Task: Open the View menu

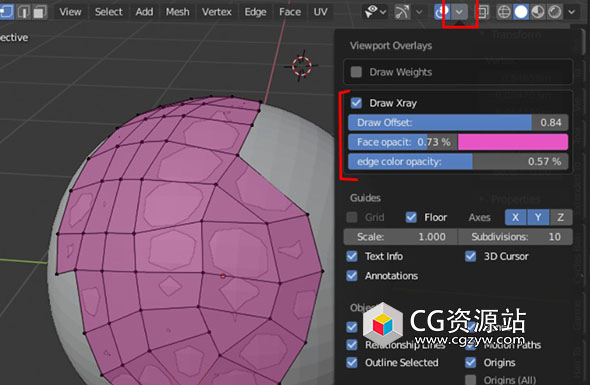Action: pos(70,12)
